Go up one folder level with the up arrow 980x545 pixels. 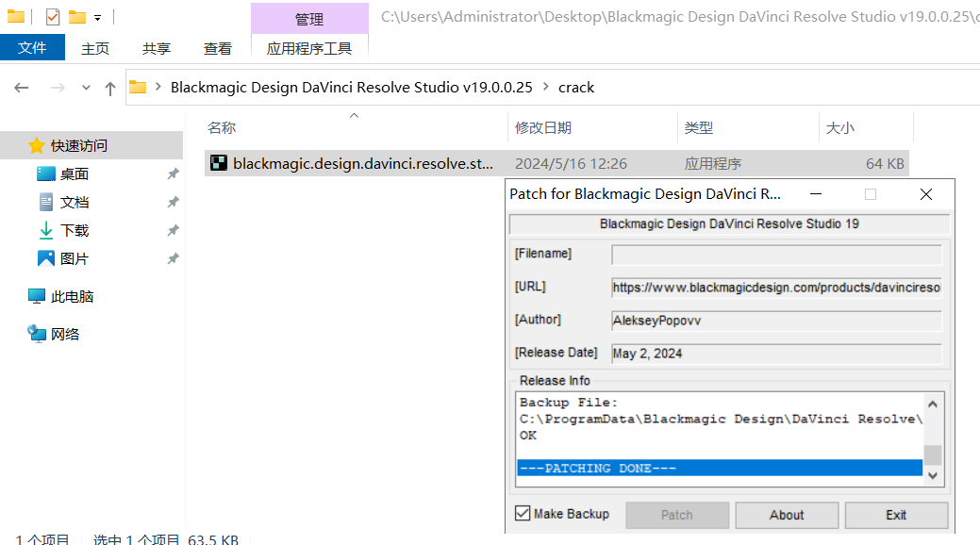(110, 87)
